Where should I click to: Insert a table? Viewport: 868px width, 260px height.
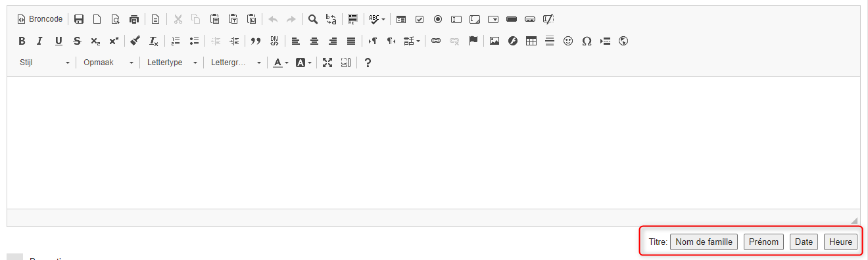[531, 41]
